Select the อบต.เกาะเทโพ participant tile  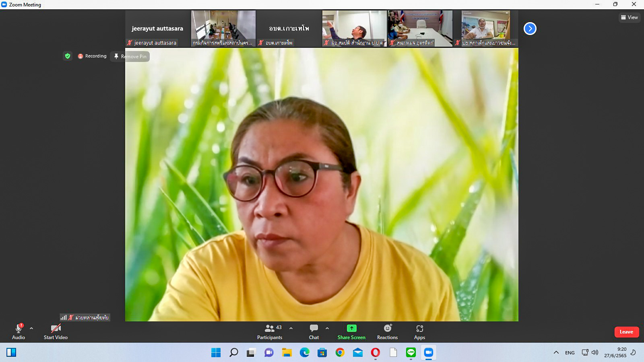(289, 29)
